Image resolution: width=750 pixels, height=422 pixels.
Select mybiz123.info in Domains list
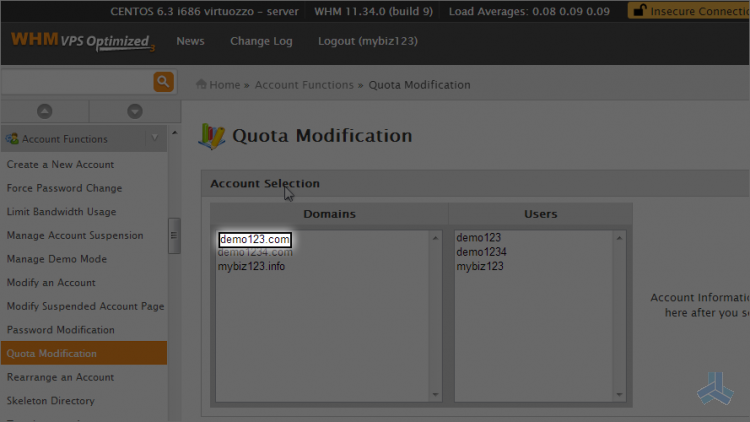tap(251, 267)
